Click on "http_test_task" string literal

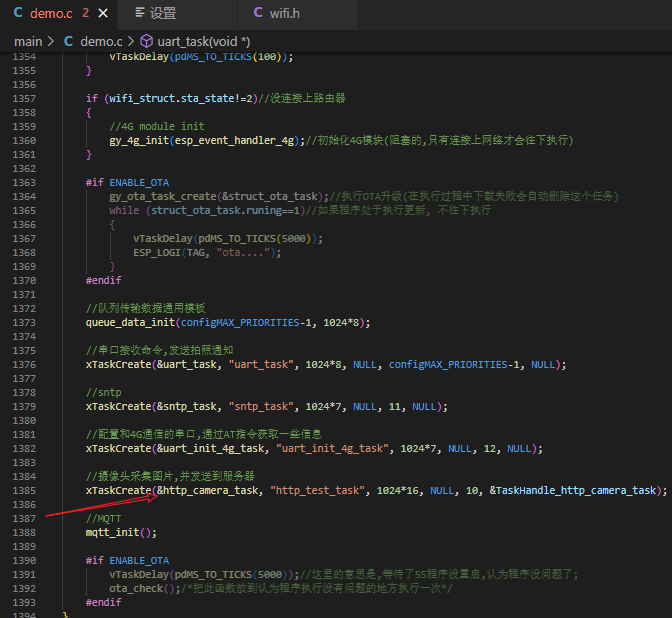pyautogui.click(x=317, y=491)
